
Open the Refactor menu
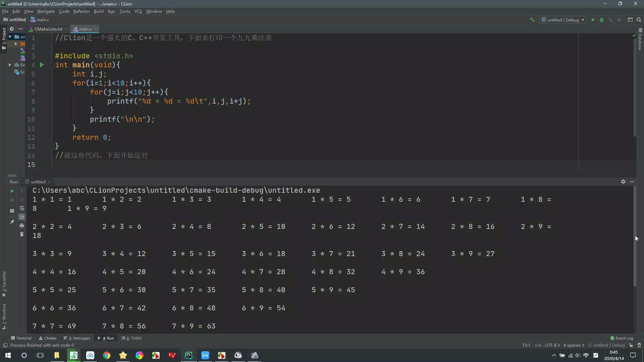(x=82, y=11)
